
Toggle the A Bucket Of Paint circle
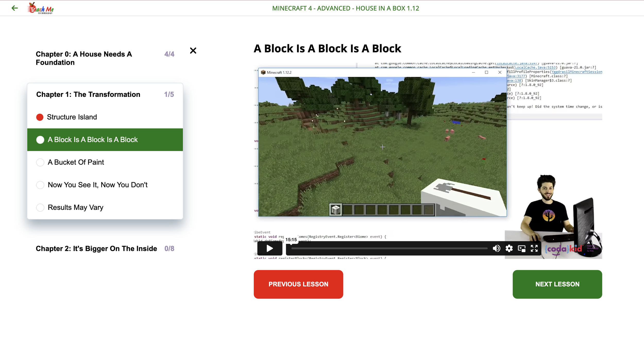pos(40,162)
